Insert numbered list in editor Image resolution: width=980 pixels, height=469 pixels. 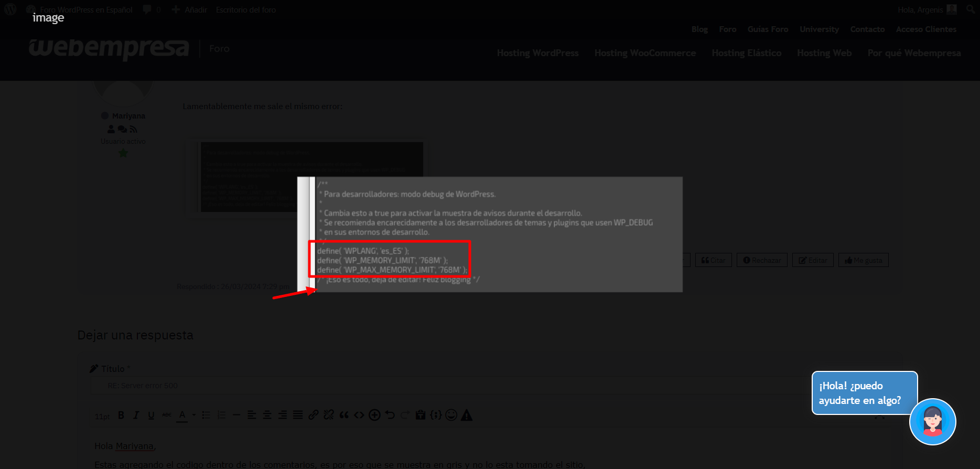pos(221,415)
